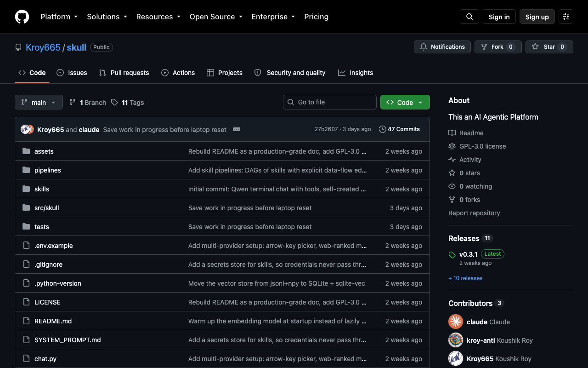
Task: Click the Sign in button
Action: pos(499,17)
